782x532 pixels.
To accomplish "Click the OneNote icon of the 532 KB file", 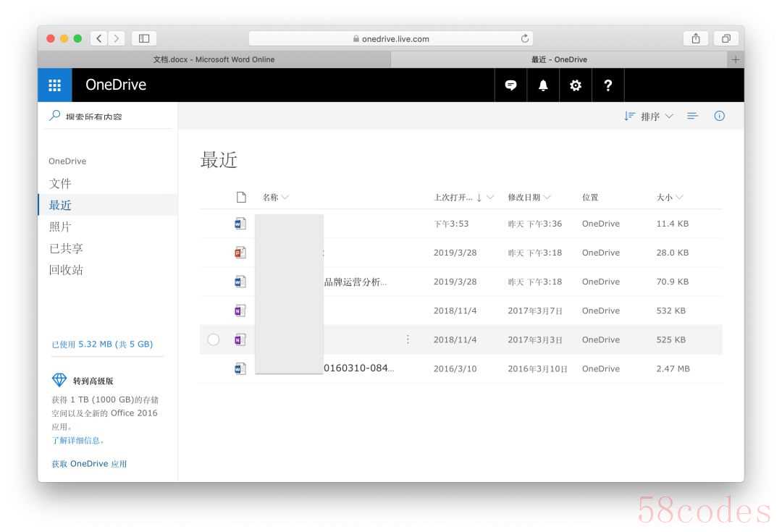I will point(240,311).
